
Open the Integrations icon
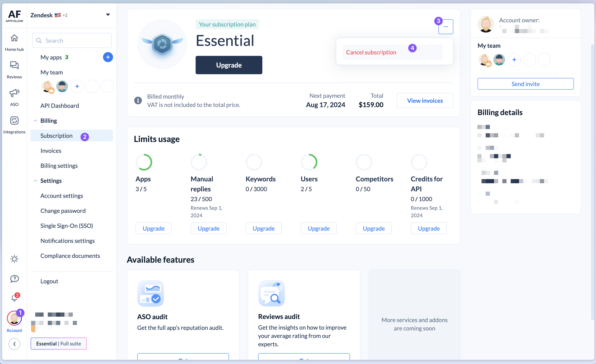(x=14, y=120)
